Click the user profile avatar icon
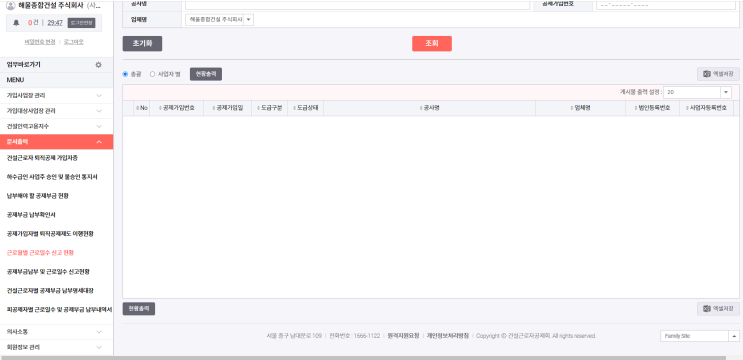This screenshot has height=360, width=743. (x=10, y=5)
